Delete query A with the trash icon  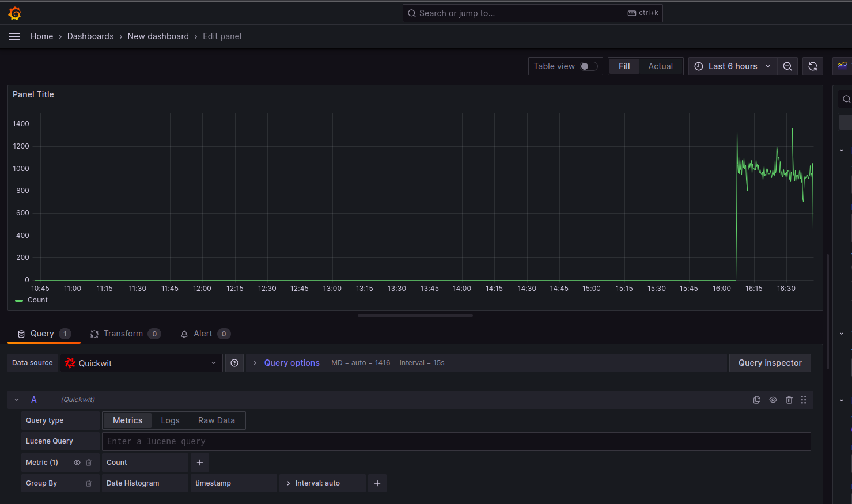[x=789, y=400]
